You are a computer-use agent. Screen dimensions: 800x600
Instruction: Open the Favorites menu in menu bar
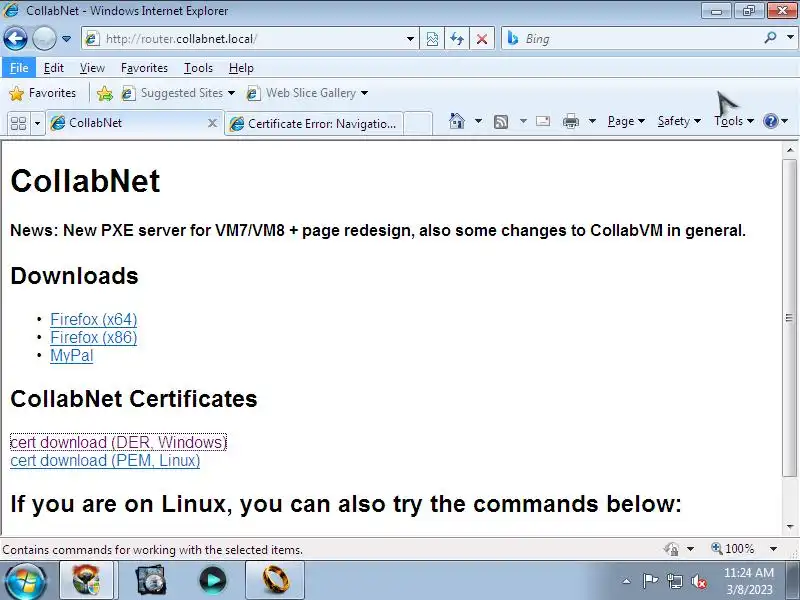(144, 68)
